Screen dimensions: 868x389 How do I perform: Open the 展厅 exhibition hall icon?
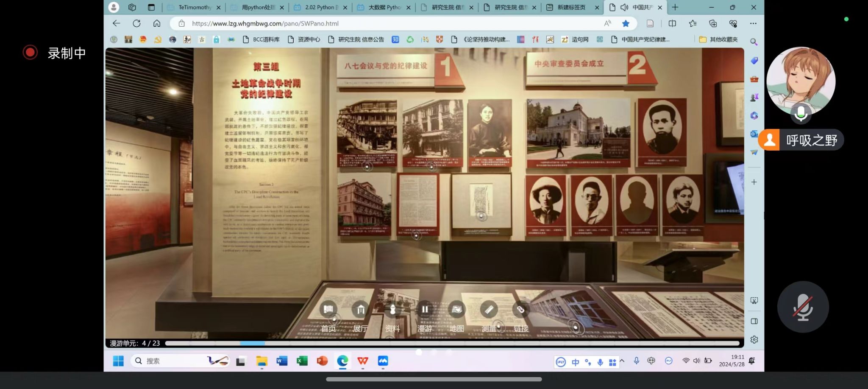(360, 310)
